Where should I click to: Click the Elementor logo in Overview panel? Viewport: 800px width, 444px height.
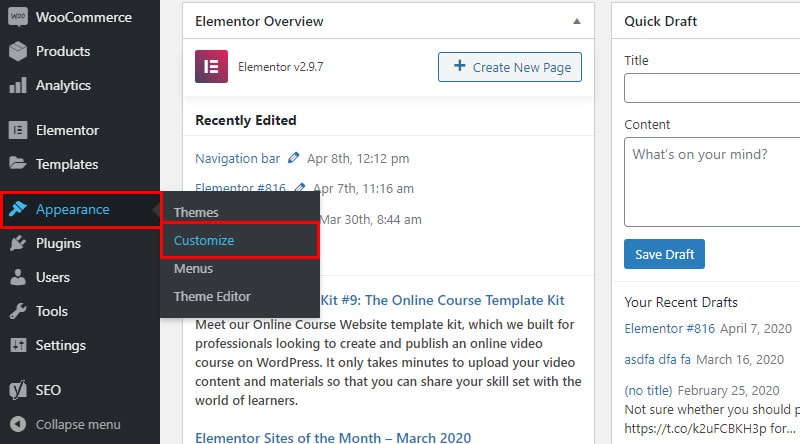(211, 66)
